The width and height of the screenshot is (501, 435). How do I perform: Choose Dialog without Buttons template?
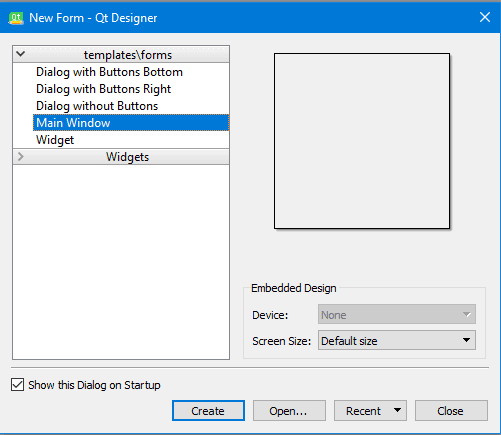[x=97, y=106]
